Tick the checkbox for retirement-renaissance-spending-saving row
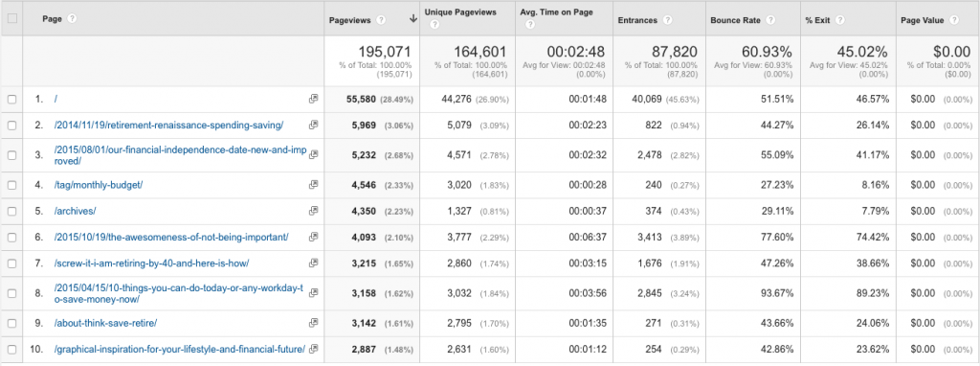980x366 pixels. point(11,126)
